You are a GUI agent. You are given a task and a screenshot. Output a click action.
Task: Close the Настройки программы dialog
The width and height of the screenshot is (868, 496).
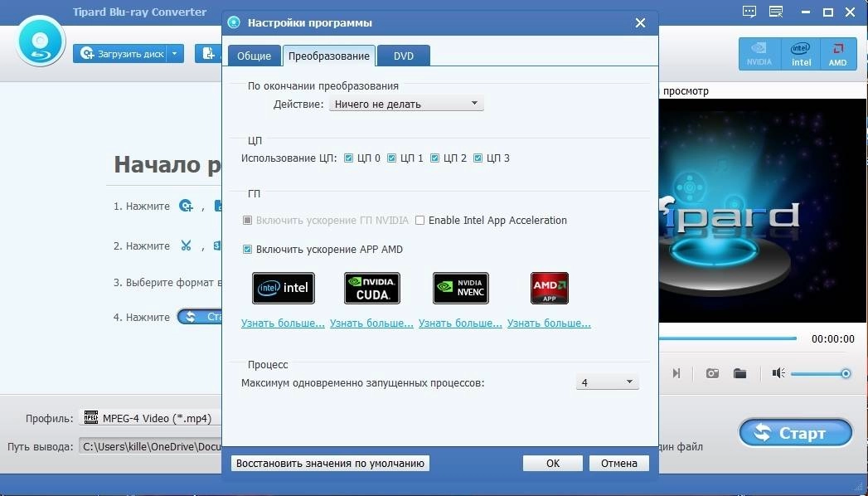coord(641,22)
